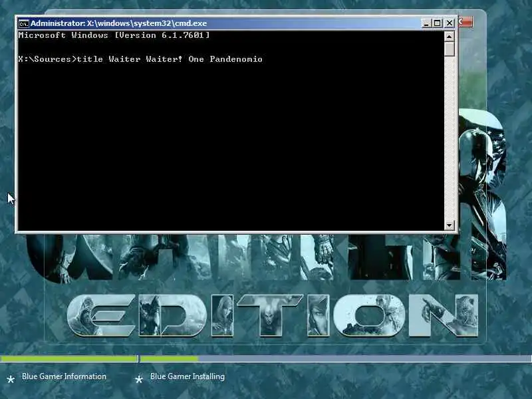Close the setup window behind the console

pos(465,22)
